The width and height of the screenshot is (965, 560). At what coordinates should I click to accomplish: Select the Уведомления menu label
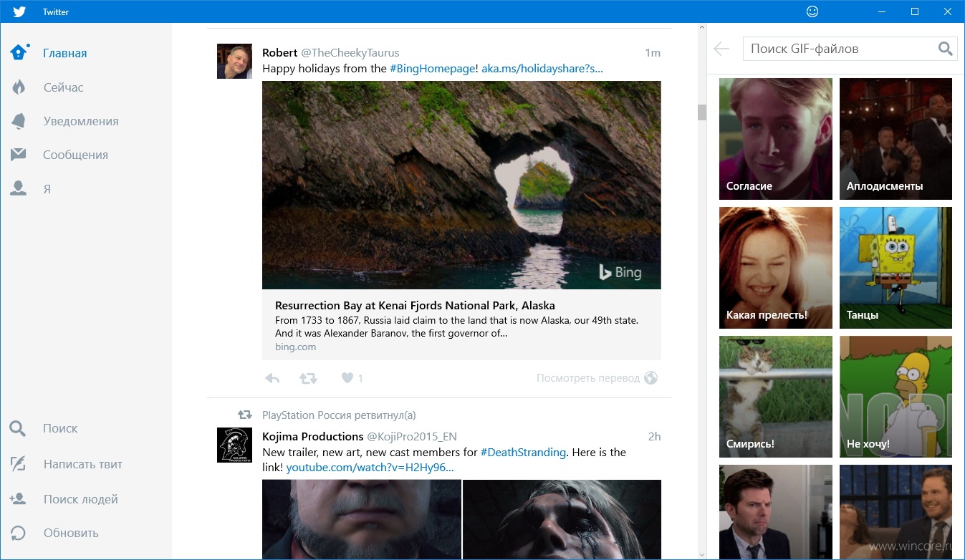[81, 121]
